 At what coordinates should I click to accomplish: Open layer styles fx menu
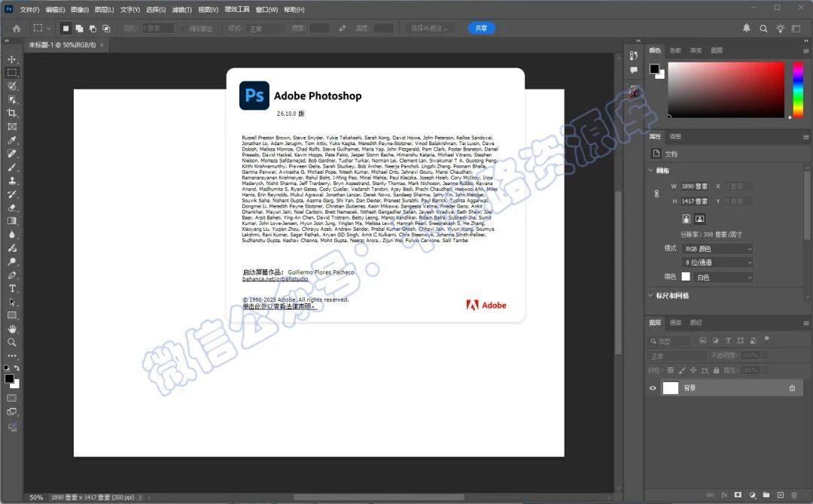[x=724, y=495]
